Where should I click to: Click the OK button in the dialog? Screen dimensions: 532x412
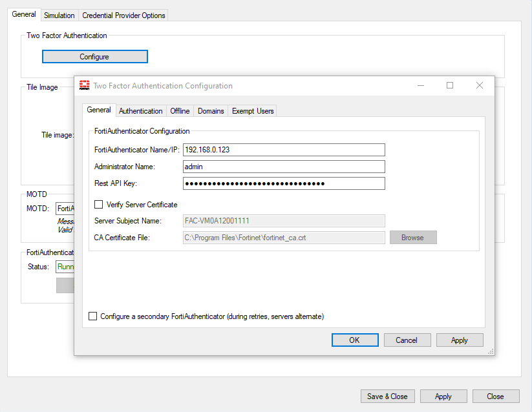(355, 340)
